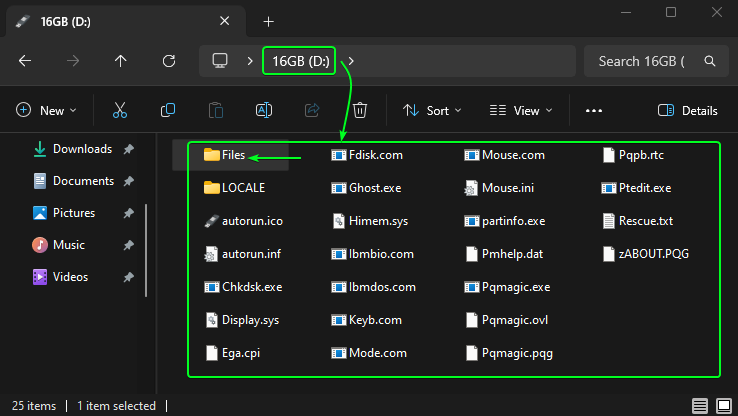Rename the selected item
The image size is (738, 416).
click(x=264, y=111)
